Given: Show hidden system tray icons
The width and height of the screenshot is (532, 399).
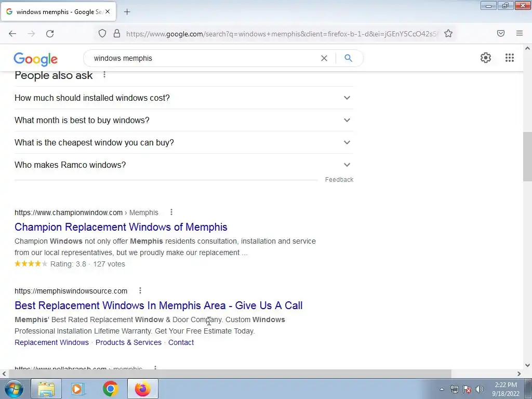Looking at the screenshot, I should coord(442,389).
